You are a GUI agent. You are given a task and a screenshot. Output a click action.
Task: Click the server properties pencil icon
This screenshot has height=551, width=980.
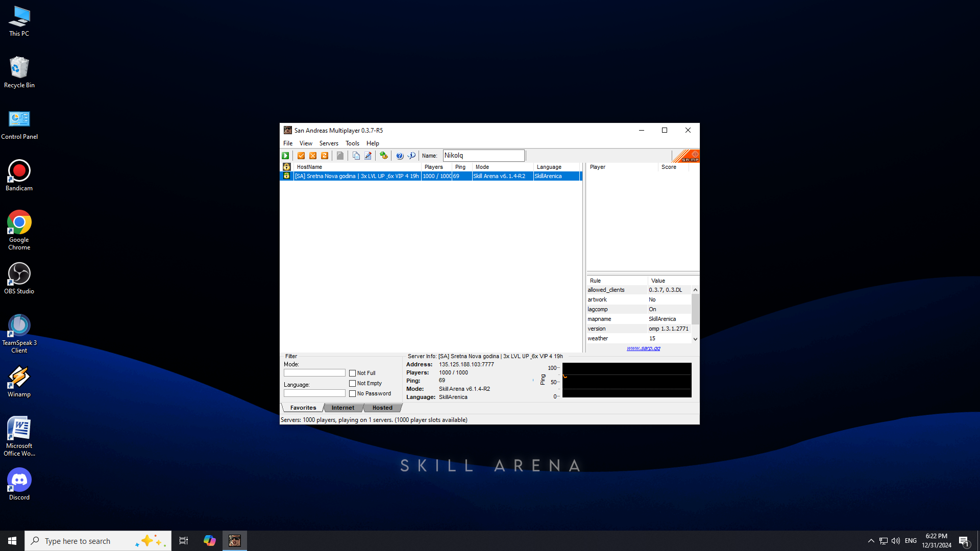(x=368, y=156)
